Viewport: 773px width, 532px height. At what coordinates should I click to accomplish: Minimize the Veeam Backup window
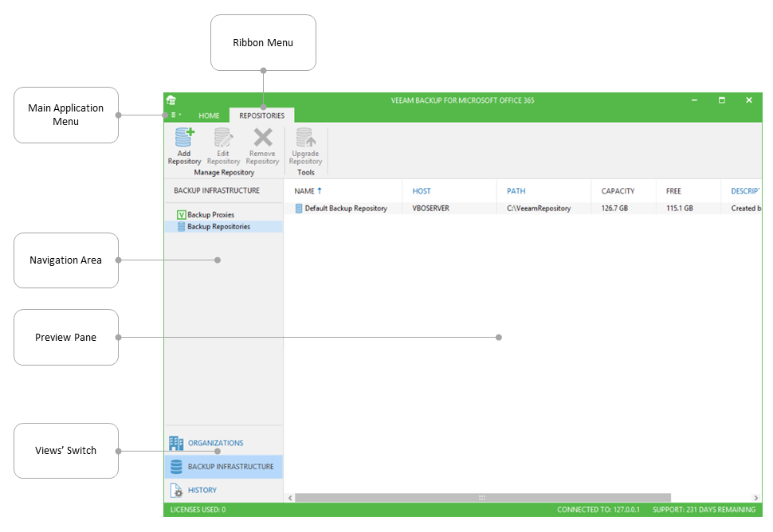click(x=695, y=100)
